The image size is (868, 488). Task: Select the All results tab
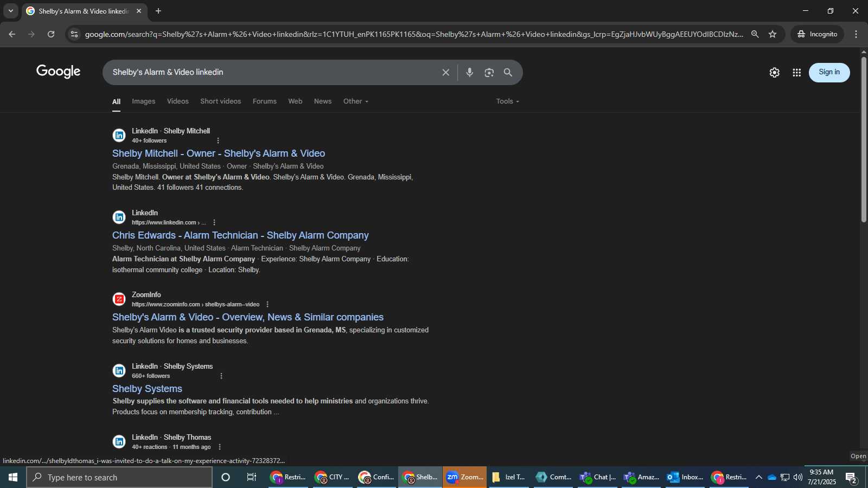click(116, 101)
